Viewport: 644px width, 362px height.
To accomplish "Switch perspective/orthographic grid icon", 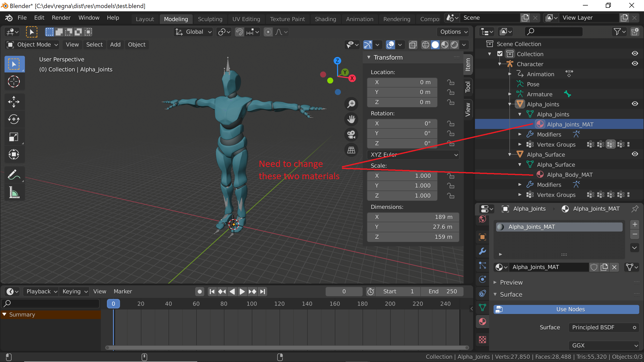I will click(351, 150).
